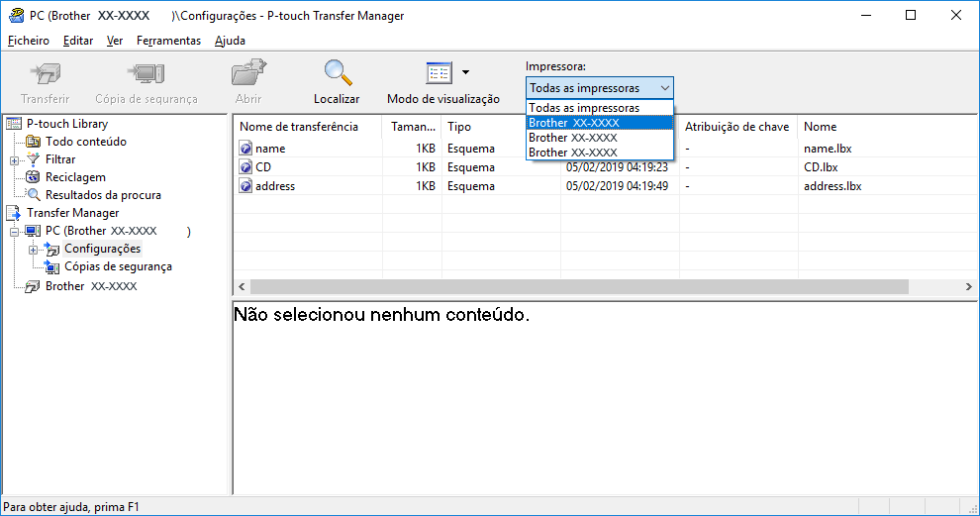Click the Modo de visualização icon
Image resolution: width=980 pixels, height=516 pixels.
[439, 73]
